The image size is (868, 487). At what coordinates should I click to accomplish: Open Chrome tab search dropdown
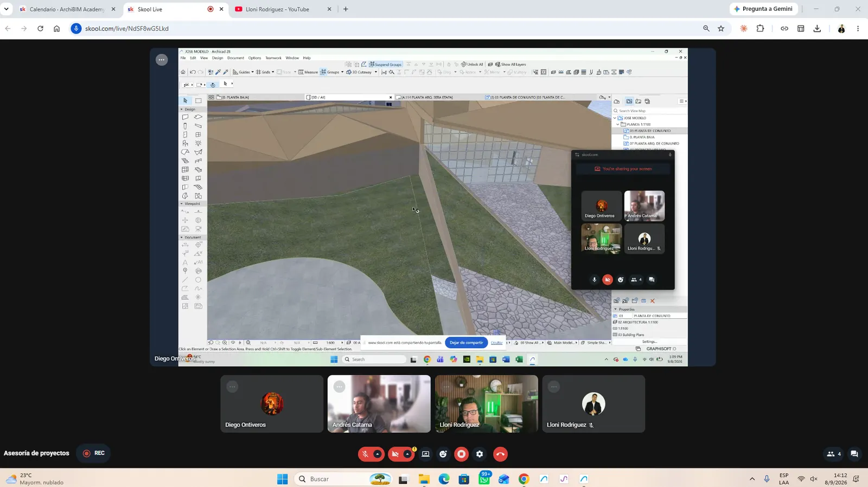(7, 9)
